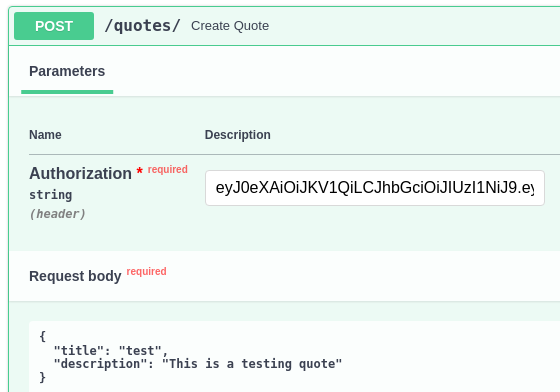Place cursor on the "description" key

click(x=100, y=364)
